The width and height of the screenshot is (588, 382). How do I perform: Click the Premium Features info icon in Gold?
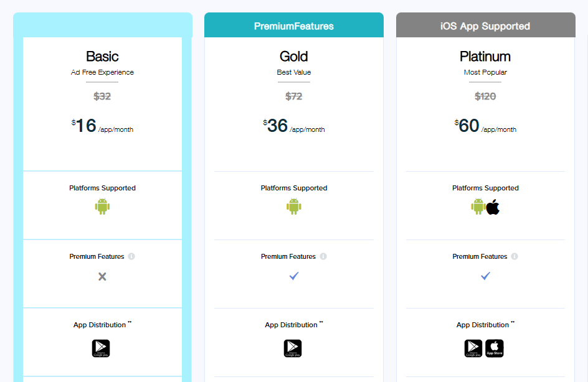(323, 256)
